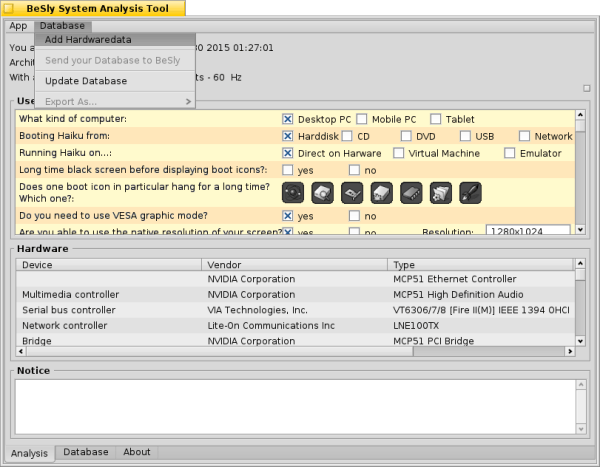
Task: Select the fourth boot icon (boot disk)
Action: coord(381,193)
